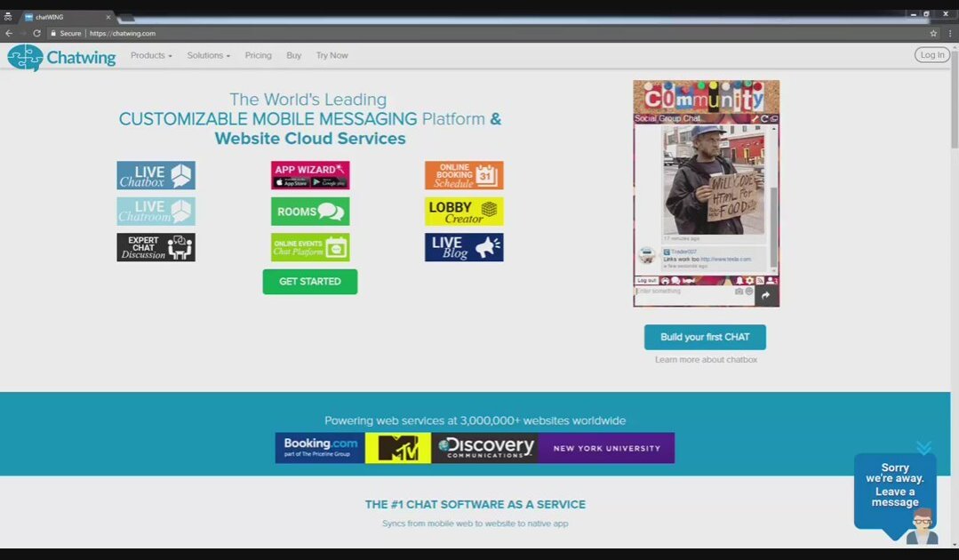Open the LIVE Chatbox tile

[156, 175]
